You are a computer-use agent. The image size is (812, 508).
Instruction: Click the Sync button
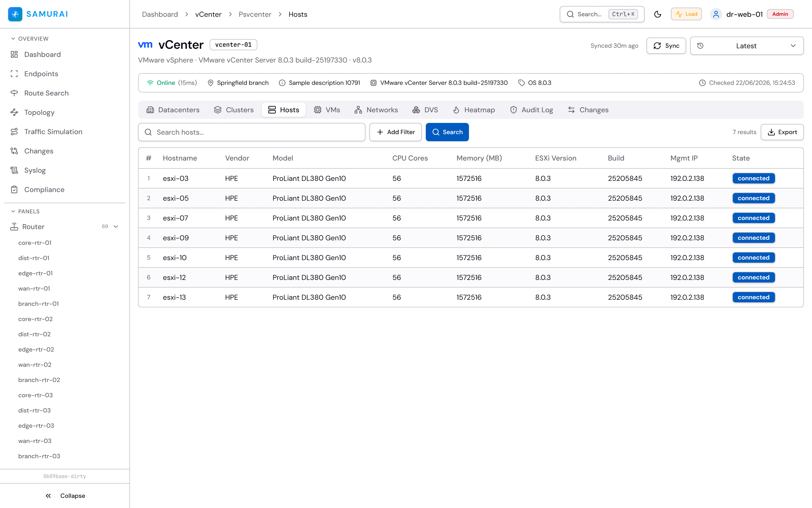coord(666,46)
